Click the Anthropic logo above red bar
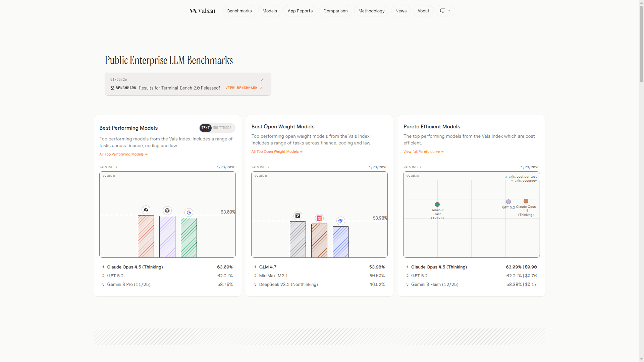Viewport: 644px width, 362px height. 146,210
